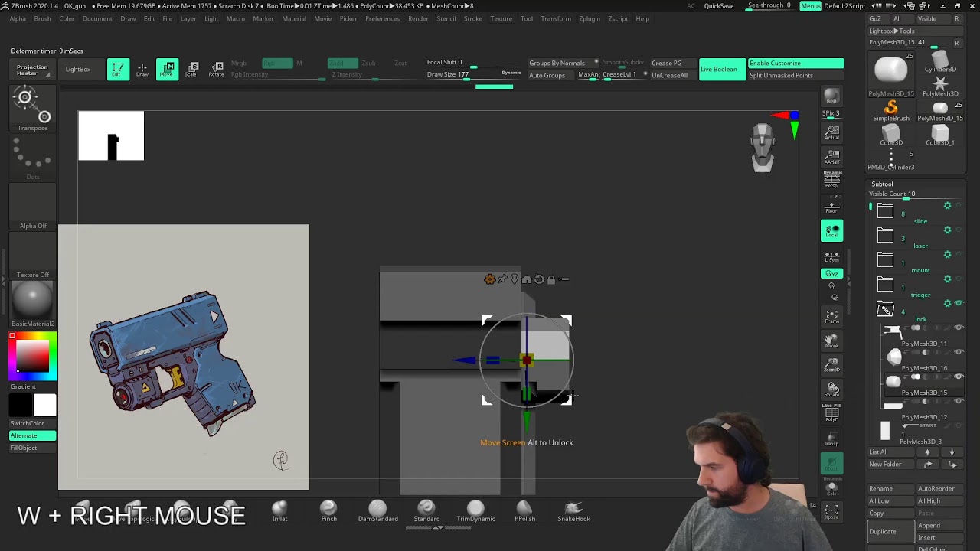Open the Transpose brush selector
The image size is (980, 551).
[33, 109]
